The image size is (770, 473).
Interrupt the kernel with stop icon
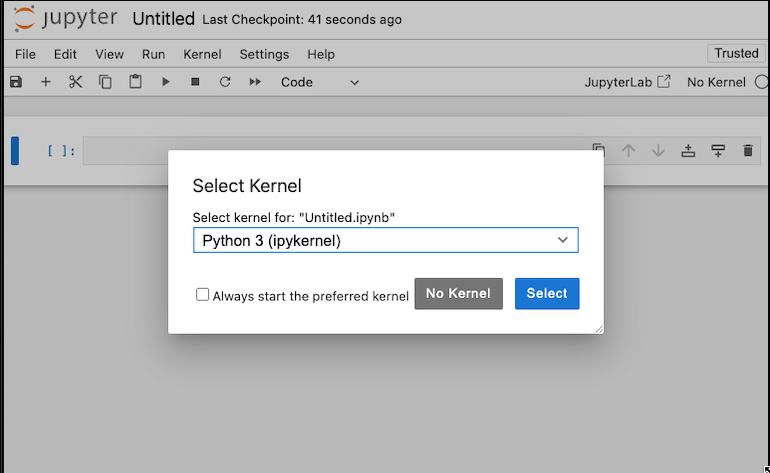point(195,82)
